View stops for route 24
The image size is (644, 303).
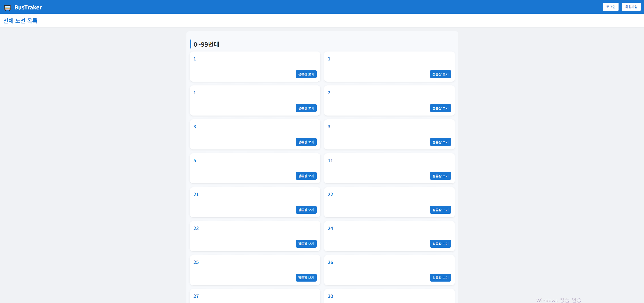point(440,244)
